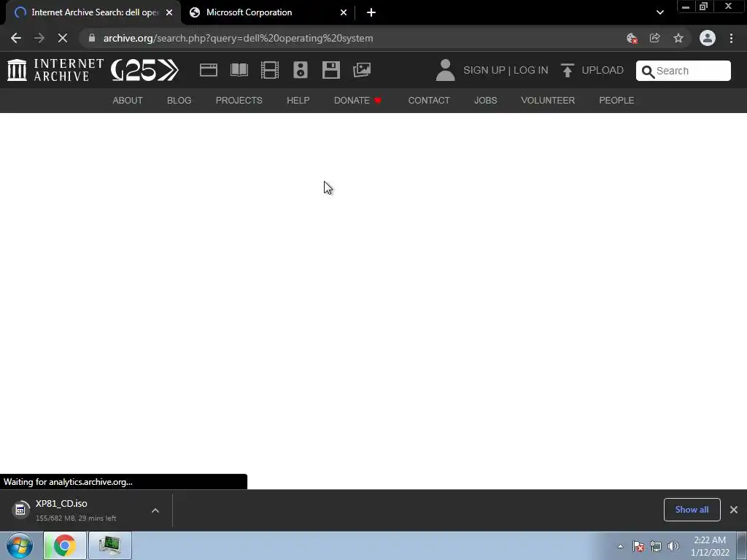Bookmark this page with star icon
Screen dimensions: 747x560
(x=678, y=38)
